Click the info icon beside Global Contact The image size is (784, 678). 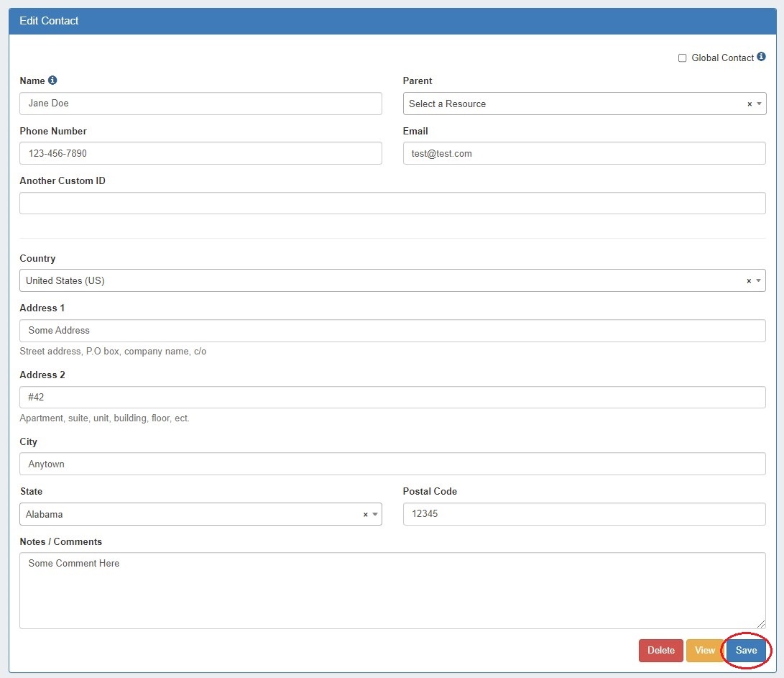pos(761,58)
